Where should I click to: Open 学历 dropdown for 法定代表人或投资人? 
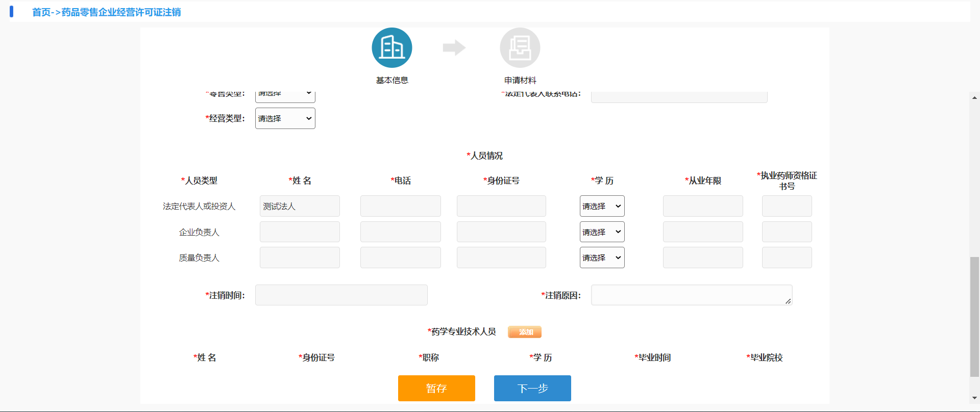[x=602, y=206]
